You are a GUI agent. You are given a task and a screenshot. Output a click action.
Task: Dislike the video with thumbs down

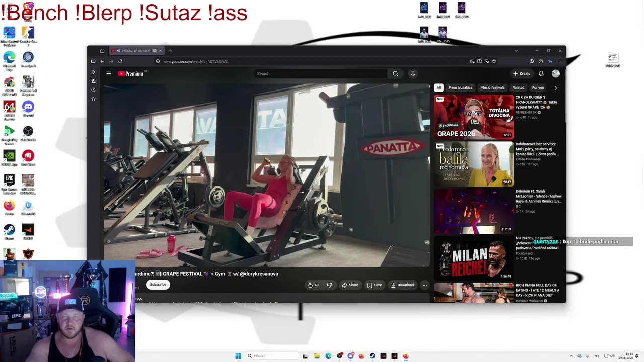point(329,285)
